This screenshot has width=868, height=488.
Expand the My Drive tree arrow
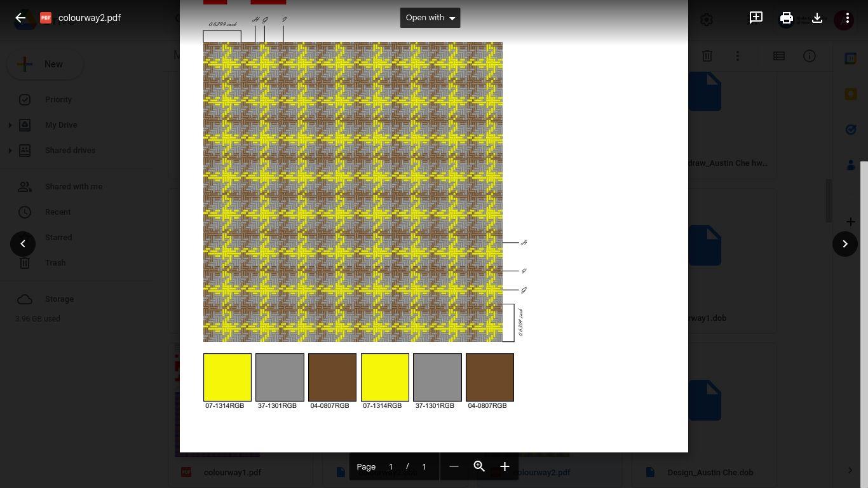[x=10, y=125]
